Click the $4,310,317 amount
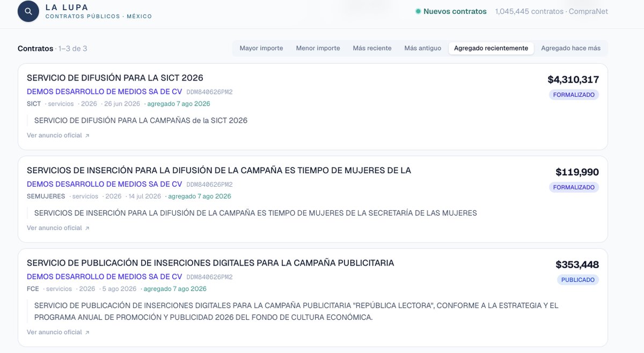Viewport: 644px width, 353px height. [x=573, y=80]
